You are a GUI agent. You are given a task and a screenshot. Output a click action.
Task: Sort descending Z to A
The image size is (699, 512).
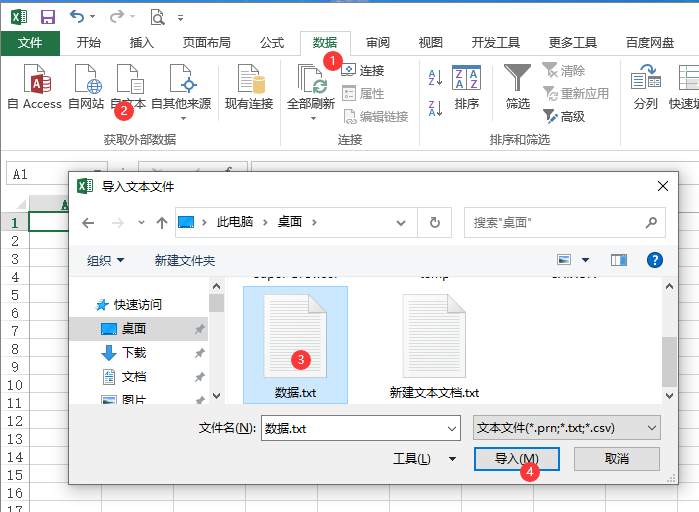point(435,108)
